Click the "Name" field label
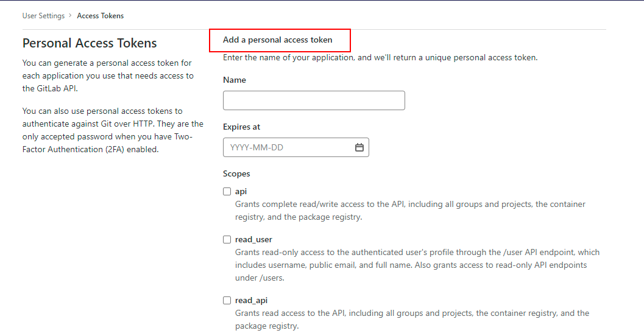The width and height of the screenshot is (644, 336). (235, 80)
